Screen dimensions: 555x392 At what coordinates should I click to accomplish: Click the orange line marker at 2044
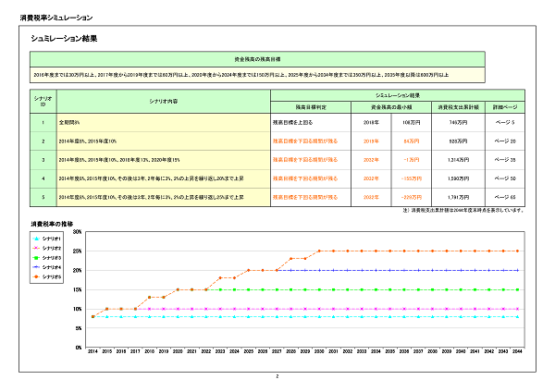point(517,251)
